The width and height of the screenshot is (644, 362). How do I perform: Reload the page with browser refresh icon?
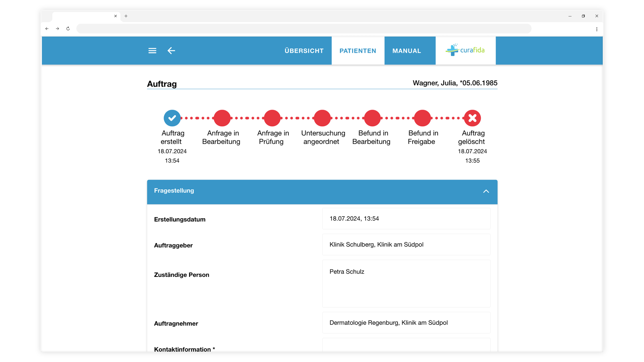(x=68, y=28)
